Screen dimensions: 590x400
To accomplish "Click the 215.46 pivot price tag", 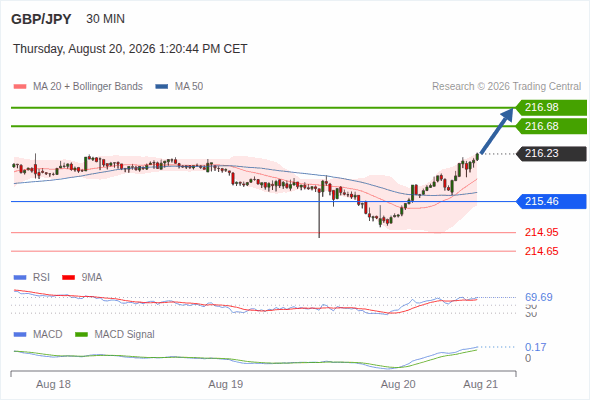I will pyautogui.click(x=551, y=201).
